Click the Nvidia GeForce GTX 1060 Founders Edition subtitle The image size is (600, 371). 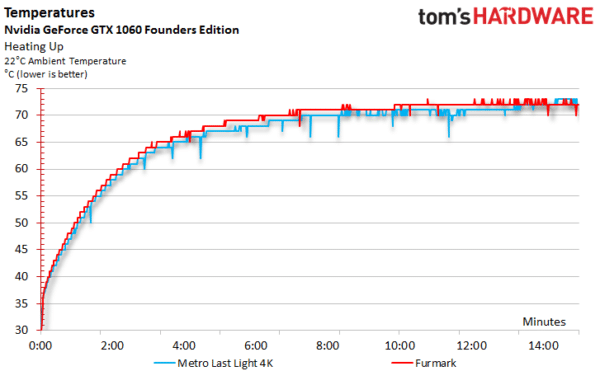click(122, 30)
